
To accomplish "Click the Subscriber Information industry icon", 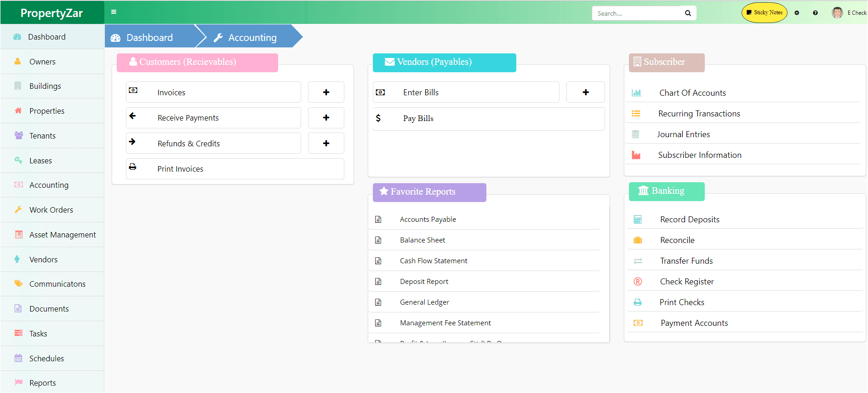I will (636, 155).
